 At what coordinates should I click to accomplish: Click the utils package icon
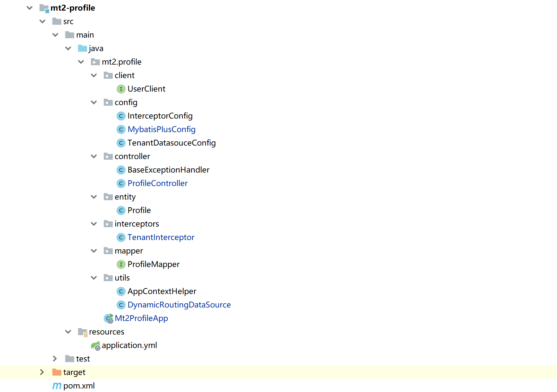pyautogui.click(x=108, y=278)
